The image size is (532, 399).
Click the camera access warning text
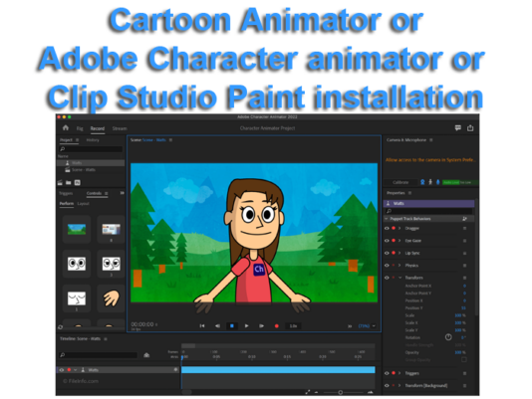point(430,159)
